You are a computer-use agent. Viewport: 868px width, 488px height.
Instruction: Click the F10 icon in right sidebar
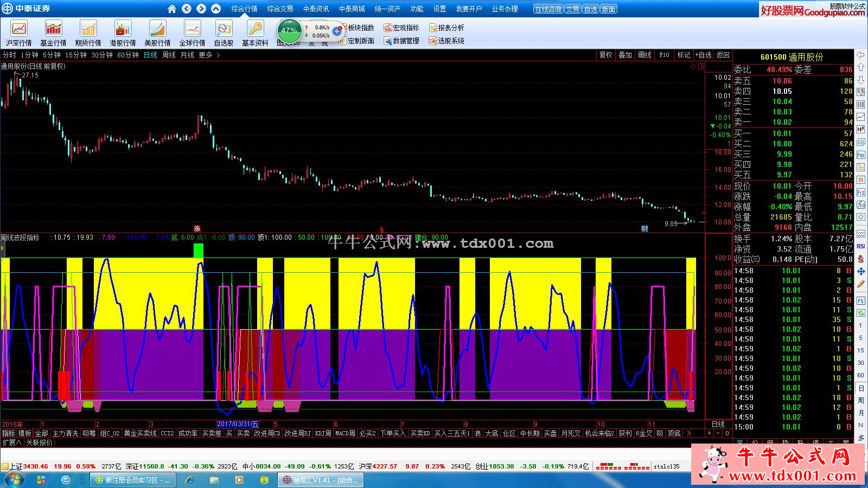tap(861, 155)
